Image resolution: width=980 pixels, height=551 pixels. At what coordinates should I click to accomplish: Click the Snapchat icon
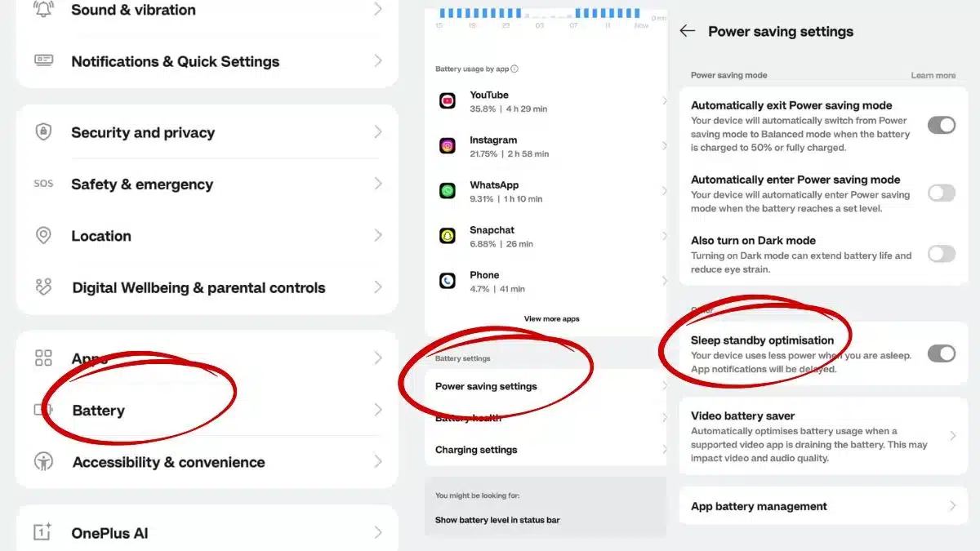point(447,237)
